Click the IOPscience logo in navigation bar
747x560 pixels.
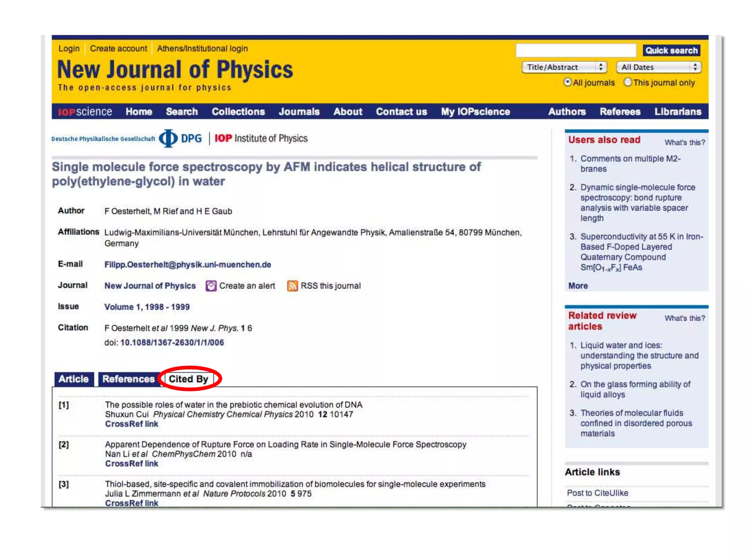[85, 112]
